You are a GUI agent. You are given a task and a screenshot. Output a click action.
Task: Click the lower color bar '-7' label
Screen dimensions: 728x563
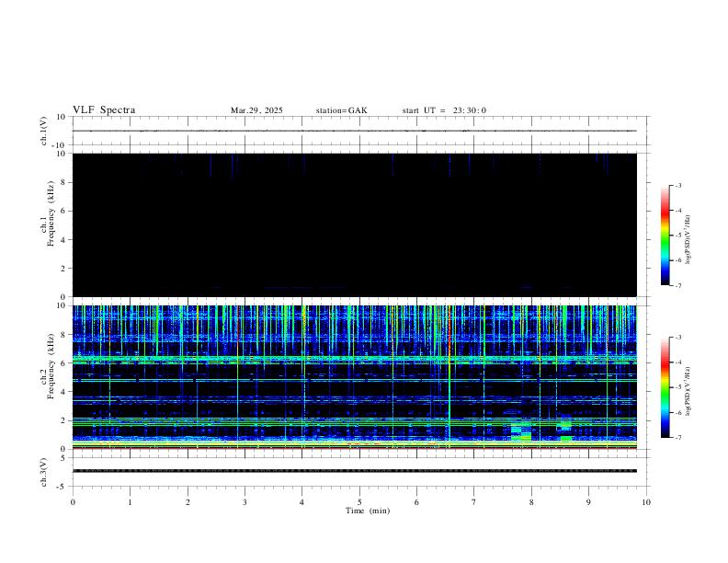point(678,438)
